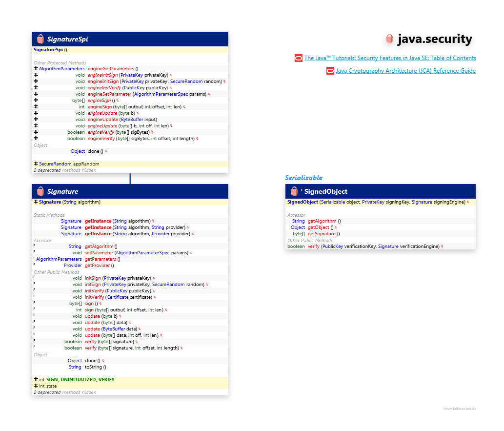This screenshot has height=431, width=504.
Task: Click engineGetParameters () method
Action: point(113,69)
